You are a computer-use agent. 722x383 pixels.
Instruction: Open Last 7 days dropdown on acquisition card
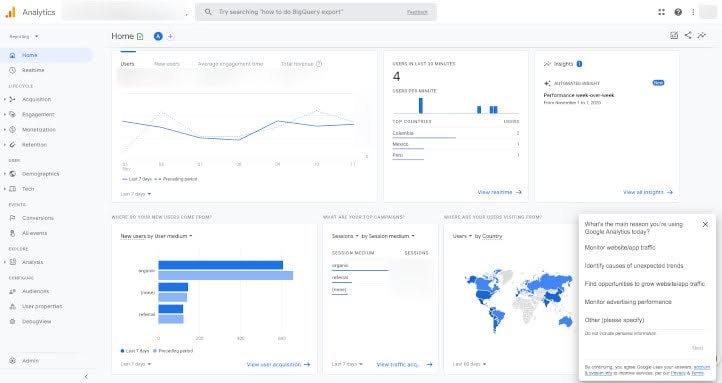136,364
